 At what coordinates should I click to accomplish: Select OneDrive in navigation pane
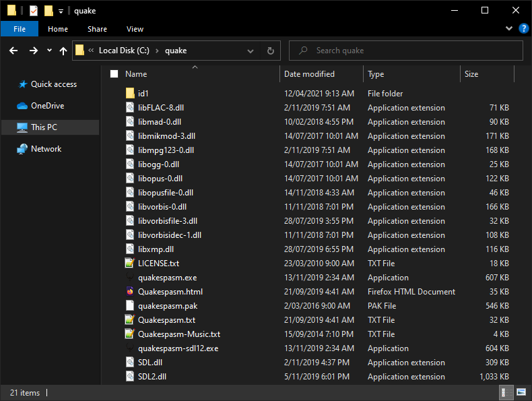click(x=51, y=106)
